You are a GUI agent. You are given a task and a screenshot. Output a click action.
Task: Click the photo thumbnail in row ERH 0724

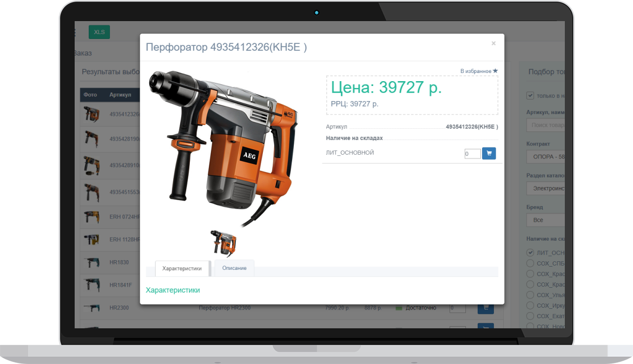click(x=91, y=217)
